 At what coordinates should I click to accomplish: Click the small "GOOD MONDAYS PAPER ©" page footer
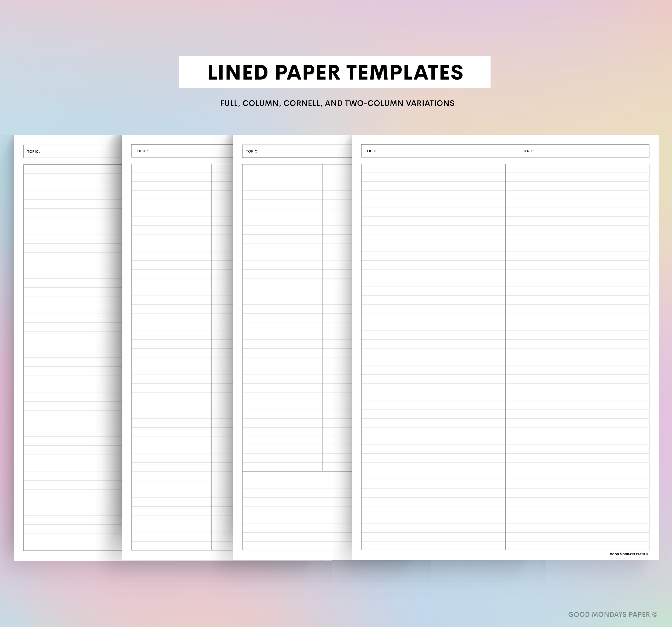point(629,554)
